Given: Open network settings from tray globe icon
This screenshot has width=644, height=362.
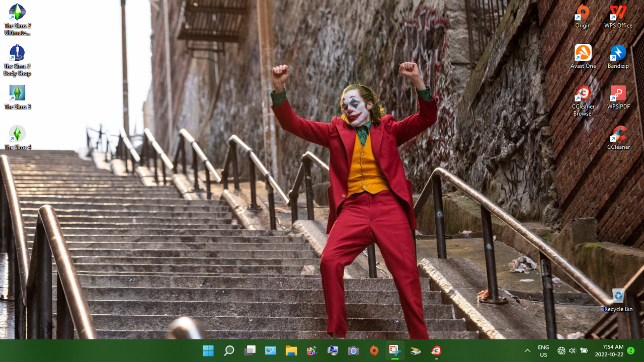Looking at the screenshot, I should tap(561, 350).
